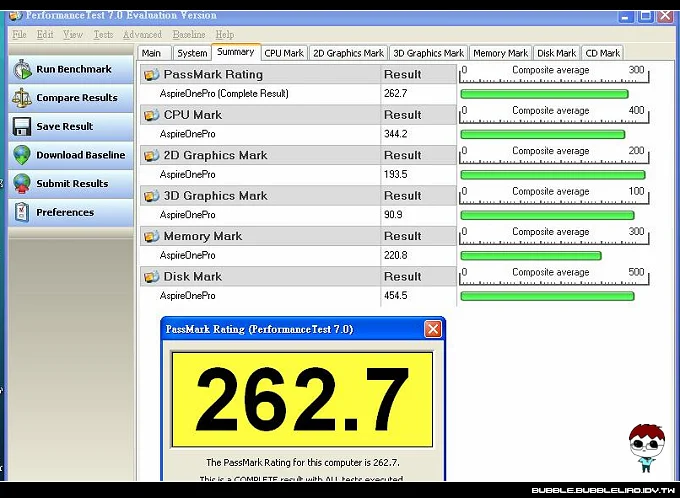Click the 2D Graphics result value 193.5
Image resolution: width=680 pixels, height=498 pixels.
click(x=396, y=174)
